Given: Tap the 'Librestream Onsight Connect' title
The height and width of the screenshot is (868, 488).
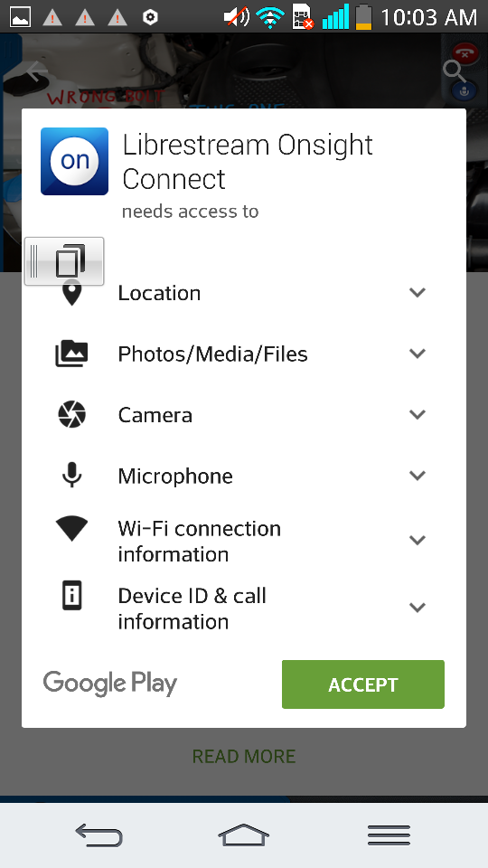Looking at the screenshot, I should pos(248,162).
